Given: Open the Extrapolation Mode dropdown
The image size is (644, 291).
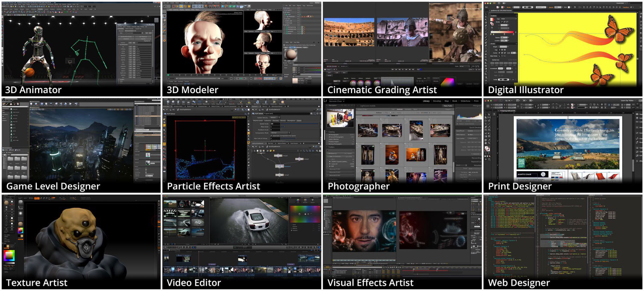Looking at the screenshot, I should pos(281,133).
